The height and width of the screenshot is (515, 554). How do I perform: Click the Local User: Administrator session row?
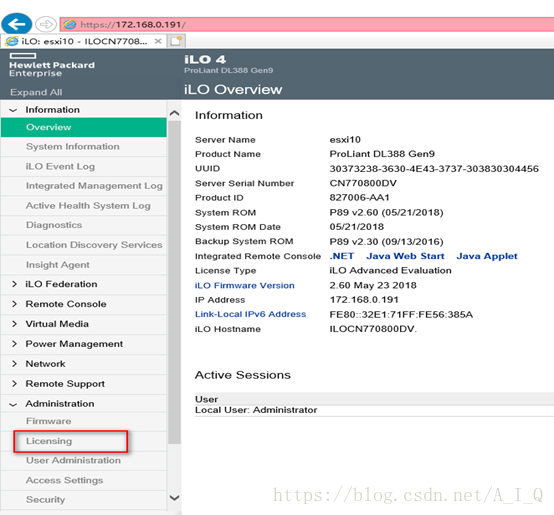tap(374, 410)
